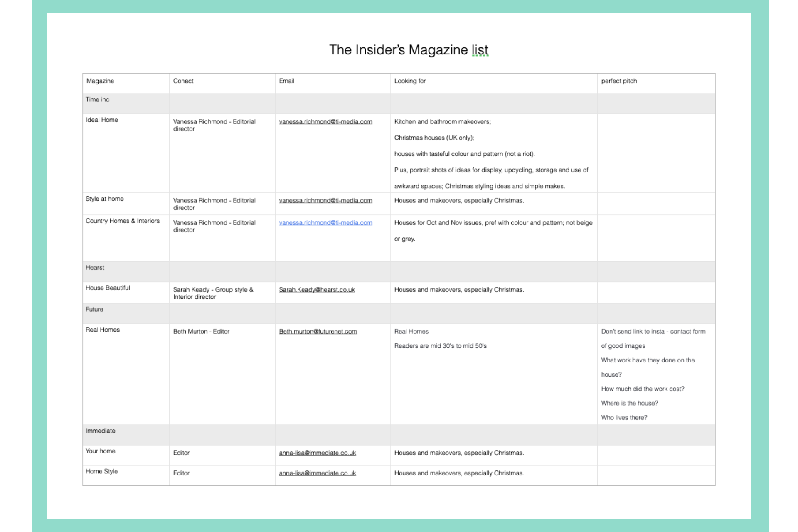Click 'houses with tasteful colour and pattern' line
Image resolution: width=798 pixels, height=532 pixels.
coord(465,154)
